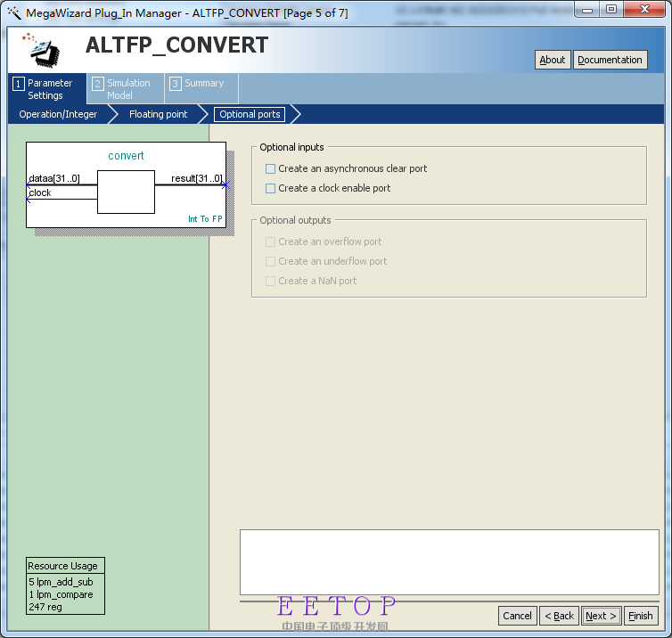Check the Create an underflow port option
672x638 pixels.
click(270, 261)
